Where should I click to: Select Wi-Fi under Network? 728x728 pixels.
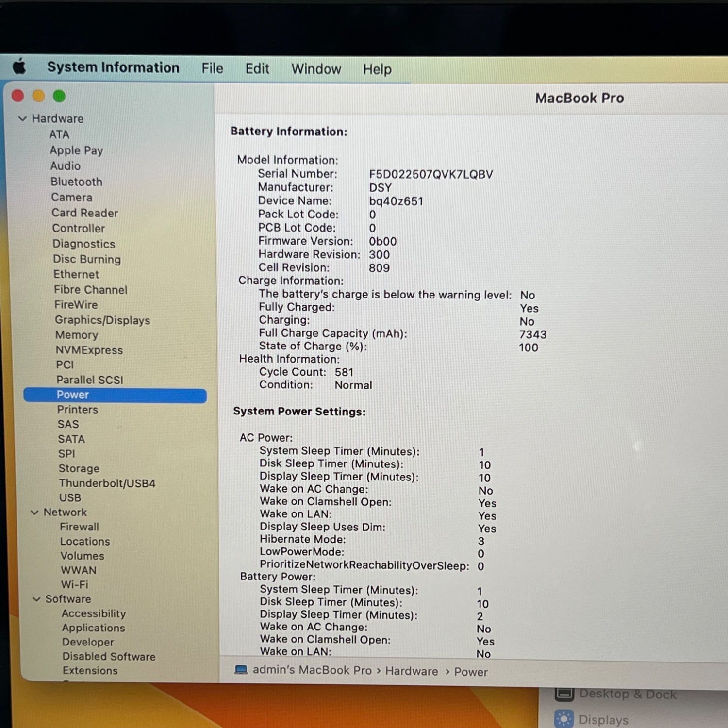tap(75, 584)
